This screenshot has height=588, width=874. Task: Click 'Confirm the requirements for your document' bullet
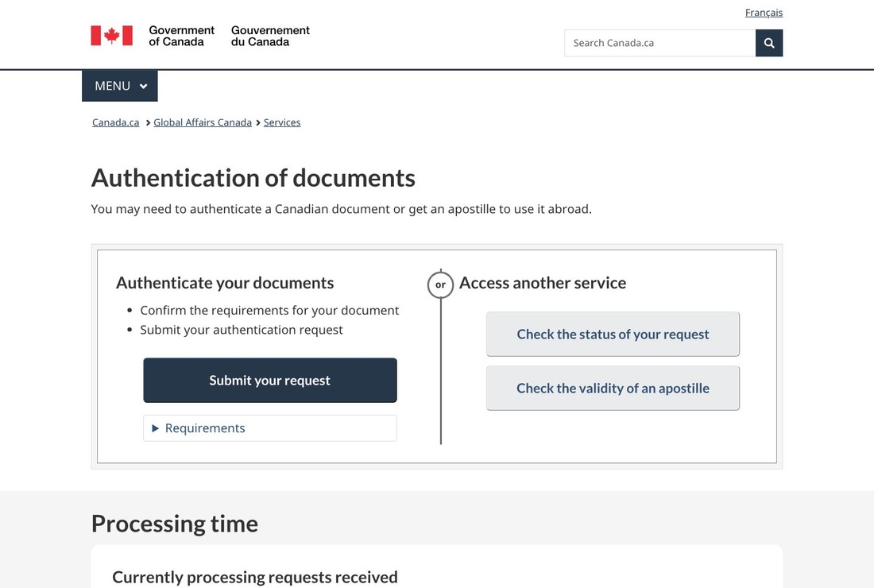[x=269, y=310]
